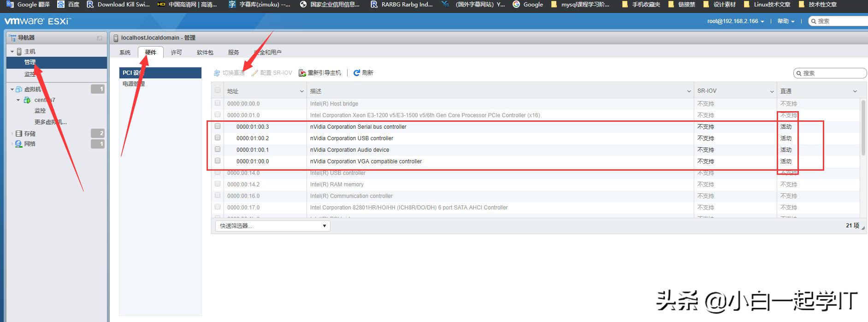868x322 pixels.
Task: Open the Download Kill Swi... bookmark
Action: (118, 5)
